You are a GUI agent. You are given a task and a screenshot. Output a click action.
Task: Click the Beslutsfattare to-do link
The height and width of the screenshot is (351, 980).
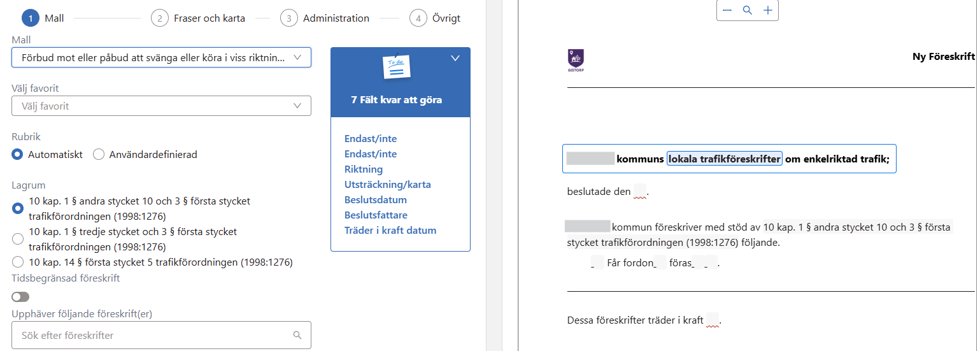coord(376,215)
